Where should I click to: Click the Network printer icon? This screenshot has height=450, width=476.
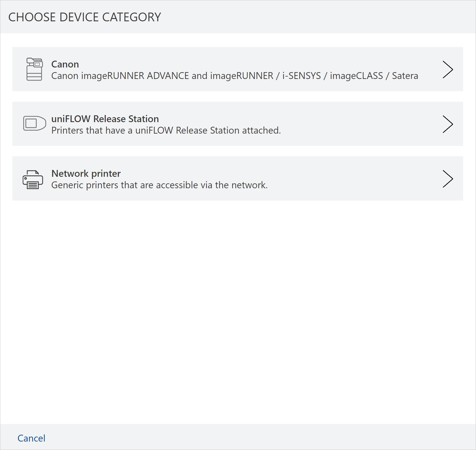[x=33, y=180]
